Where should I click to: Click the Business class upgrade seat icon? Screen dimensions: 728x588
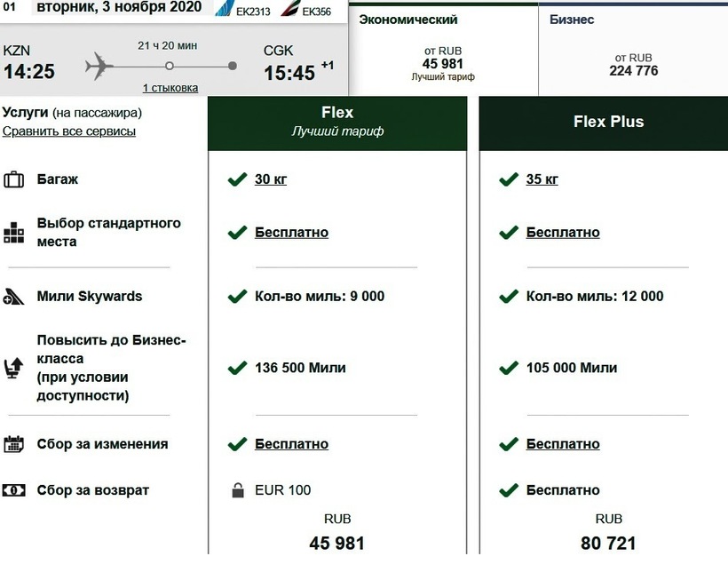pos(13,368)
